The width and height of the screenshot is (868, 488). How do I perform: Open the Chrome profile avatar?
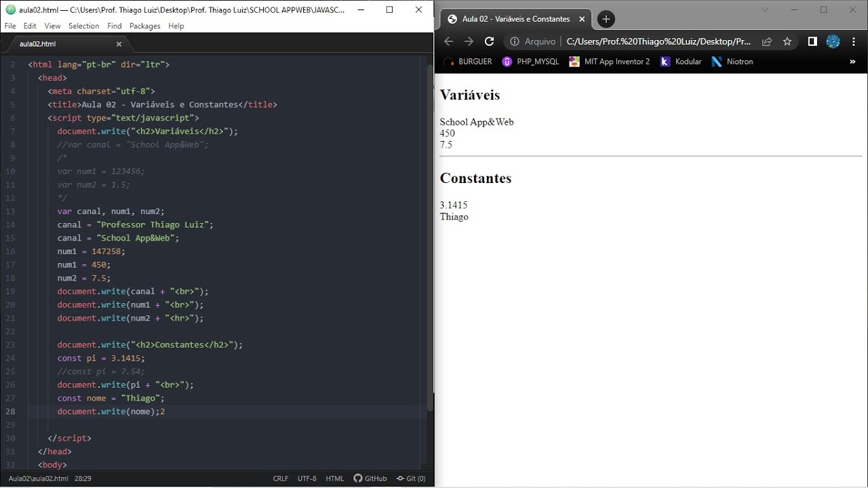point(833,41)
